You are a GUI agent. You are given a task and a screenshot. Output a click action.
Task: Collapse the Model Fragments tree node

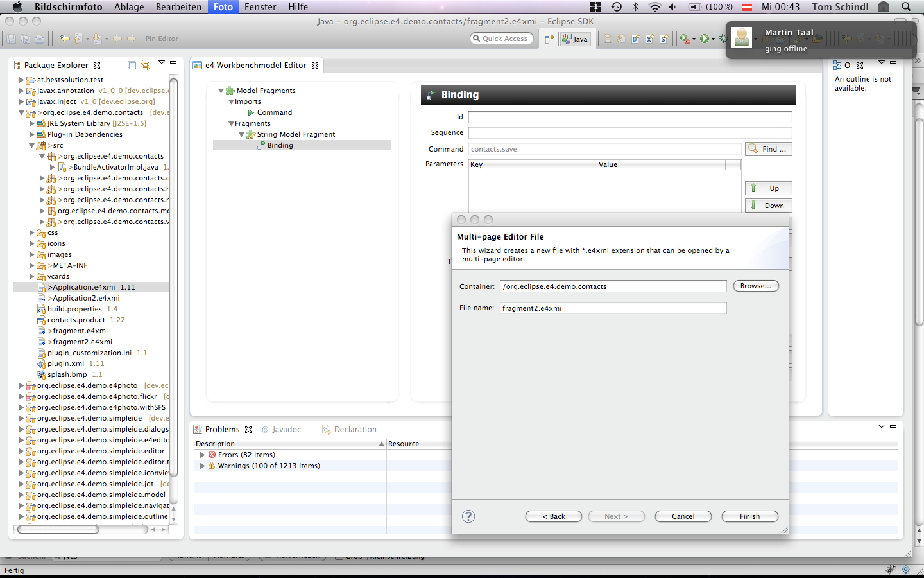(221, 91)
